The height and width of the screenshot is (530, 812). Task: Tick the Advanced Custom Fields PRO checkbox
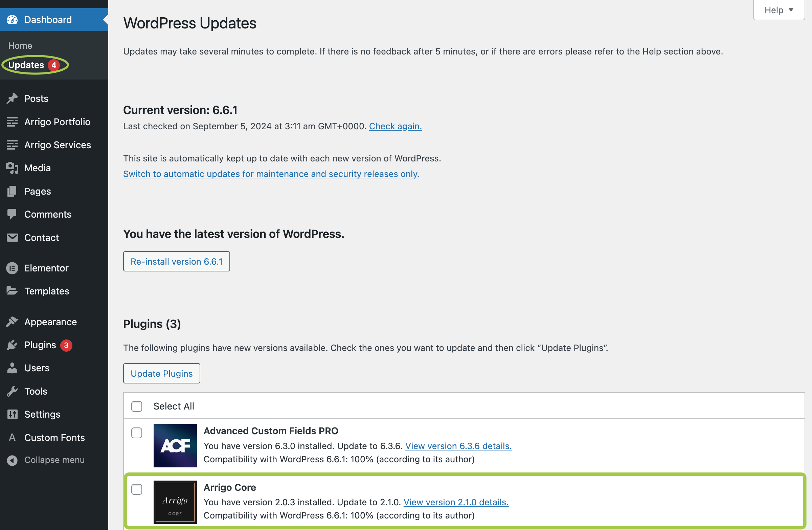coord(136,433)
